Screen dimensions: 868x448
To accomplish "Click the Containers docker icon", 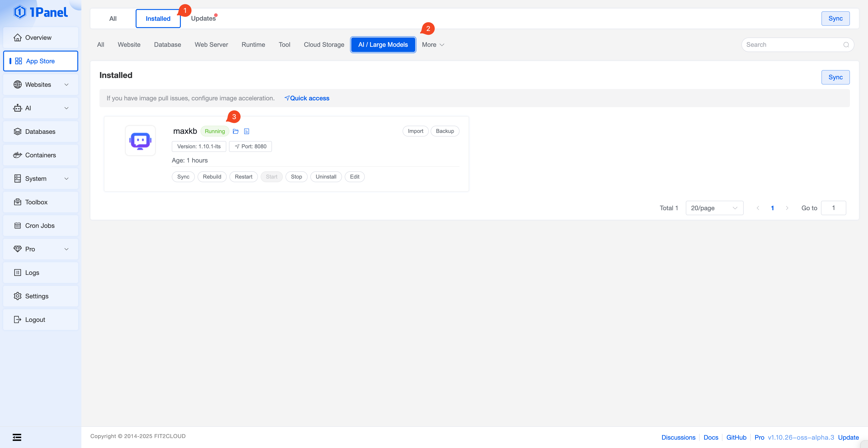I will pyautogui.click(x=18, y=155).
